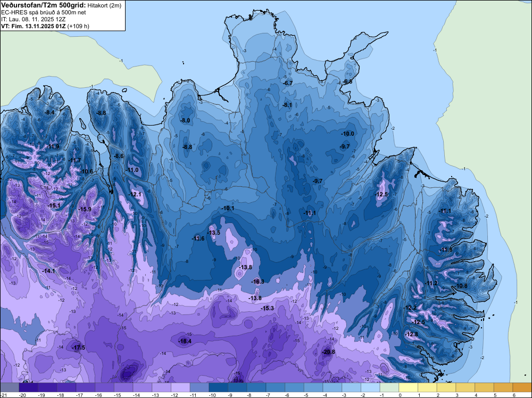Viewport: 532px width, 398px height.
Task: Select the -10.8 temperature label
Action: point(461,286)
